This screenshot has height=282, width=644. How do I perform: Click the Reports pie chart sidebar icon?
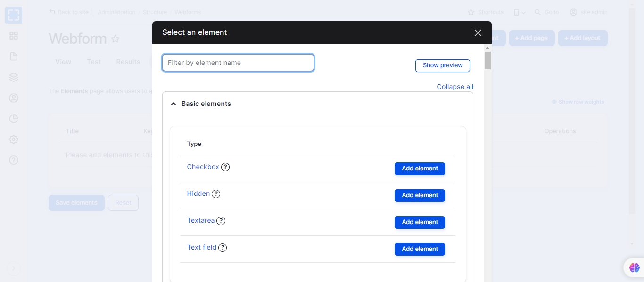14,119
